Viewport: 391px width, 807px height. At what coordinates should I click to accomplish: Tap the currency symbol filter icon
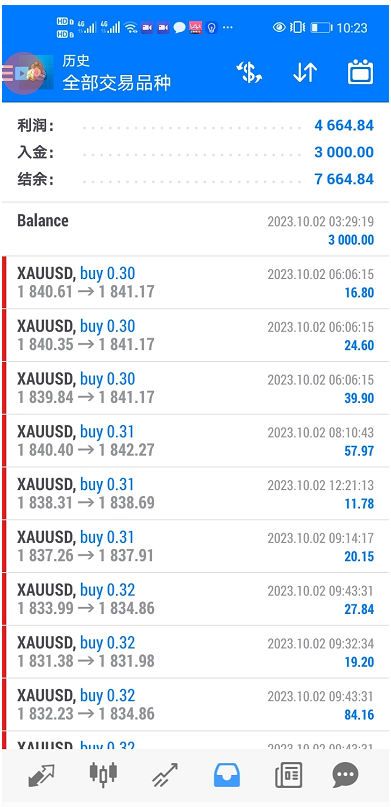pyautogui.click(x=249, y=73)
